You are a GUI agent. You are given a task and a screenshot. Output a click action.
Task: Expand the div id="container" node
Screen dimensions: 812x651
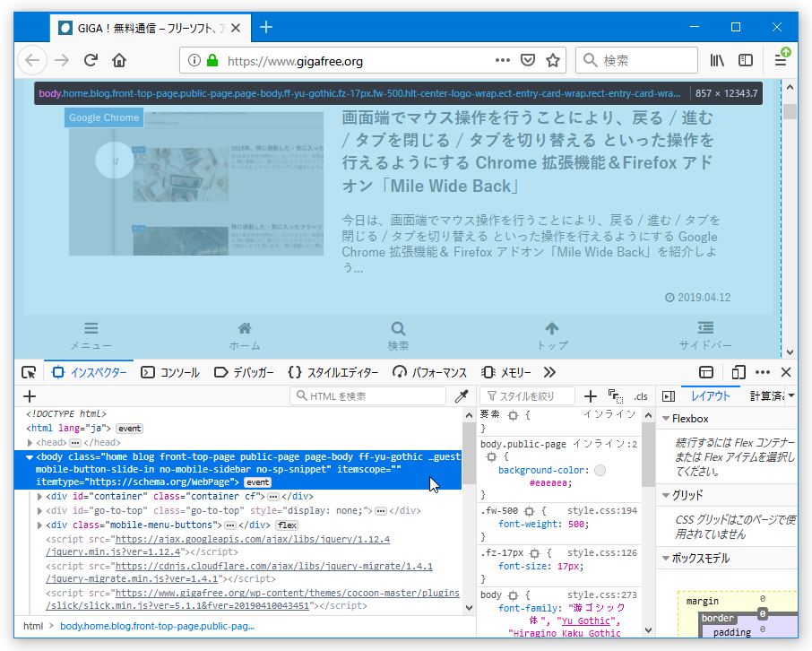(39, 497)
